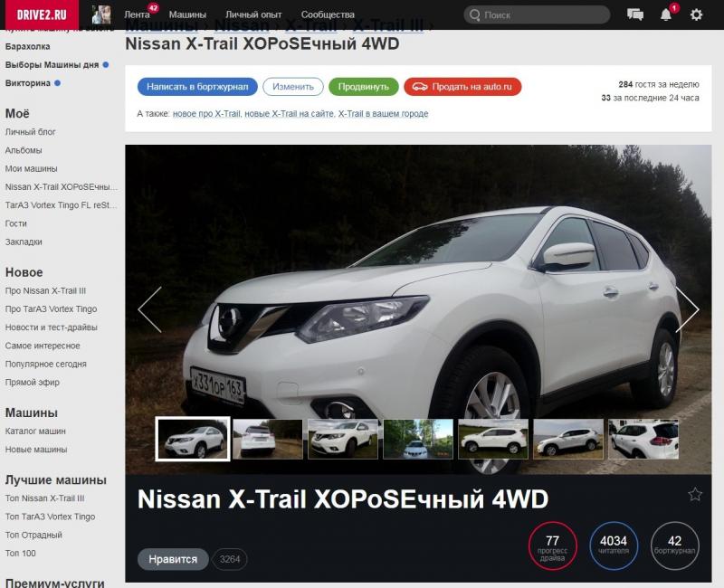Select the first front-view car thumbnail
724x588 pixels.
193,439
